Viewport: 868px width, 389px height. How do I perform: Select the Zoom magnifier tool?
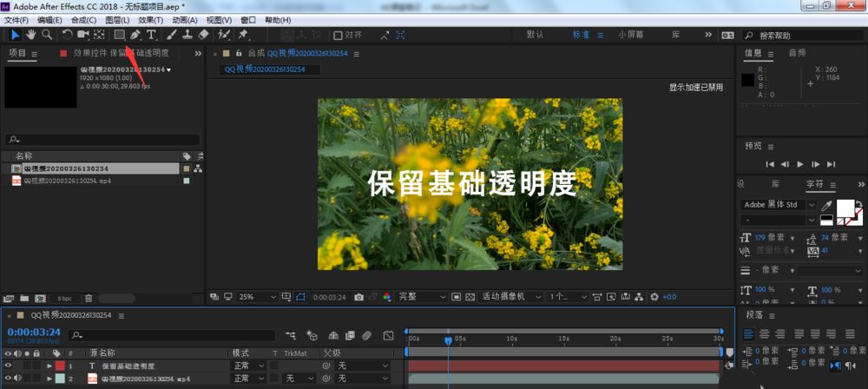pos(47,35)
